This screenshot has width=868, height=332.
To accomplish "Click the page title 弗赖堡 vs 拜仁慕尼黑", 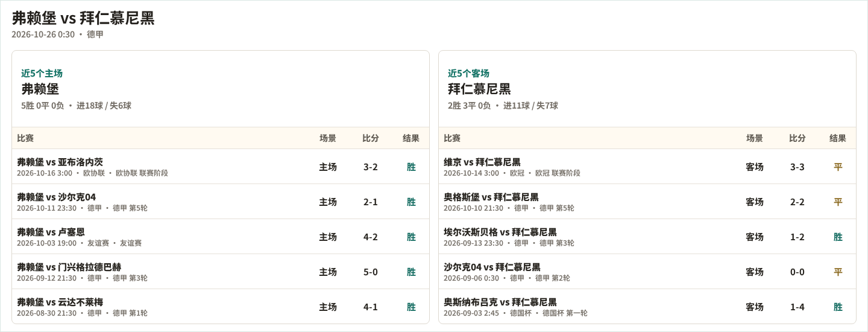I will coord(83,18).
